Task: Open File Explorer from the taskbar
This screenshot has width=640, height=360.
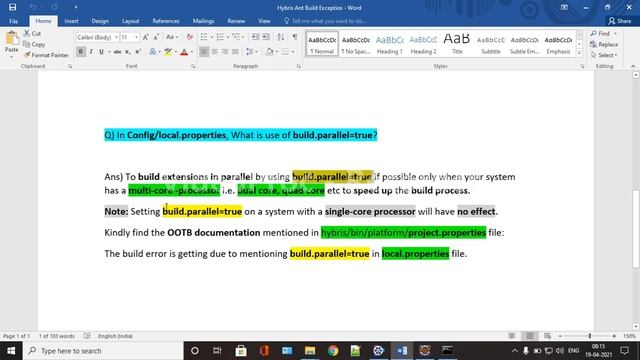Action: click(x=310, y=351)
